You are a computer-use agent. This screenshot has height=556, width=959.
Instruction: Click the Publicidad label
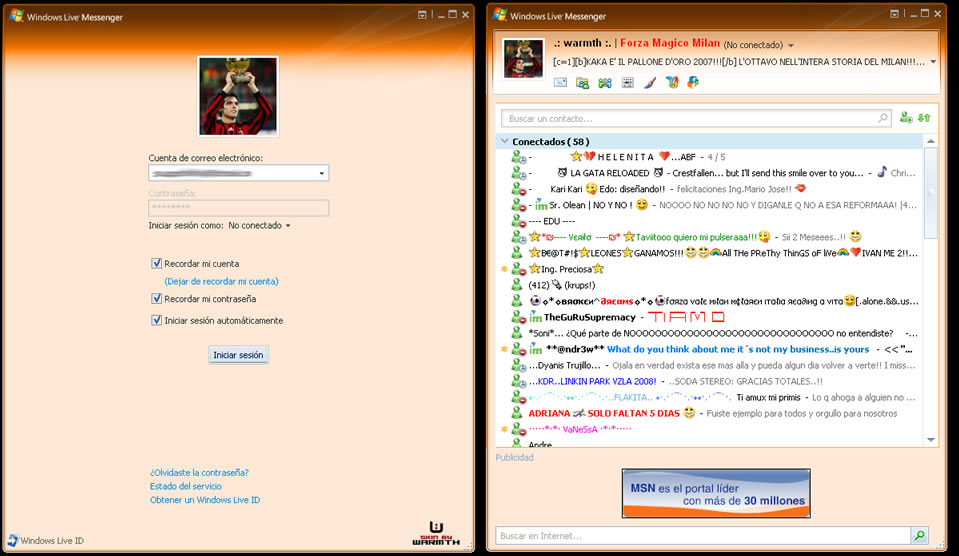click(x=514, y=458)
